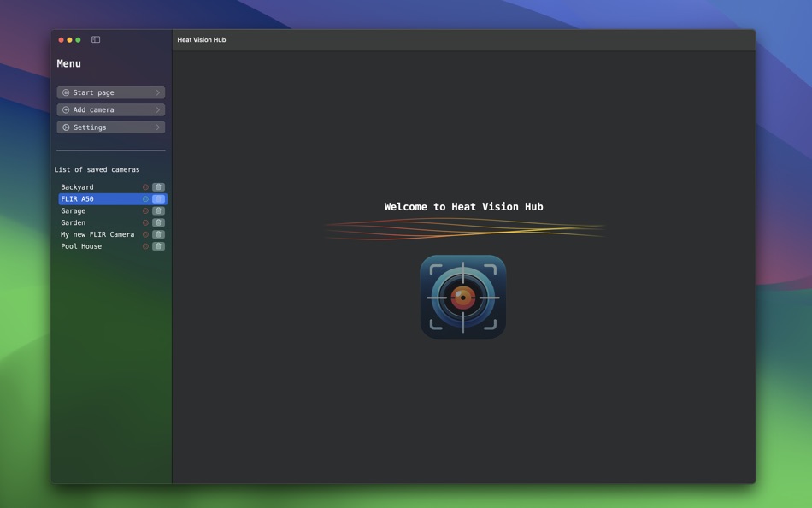The image size is (812, 508).
Task: Click the Add camera row chevron
Action: tap(158, 109)
